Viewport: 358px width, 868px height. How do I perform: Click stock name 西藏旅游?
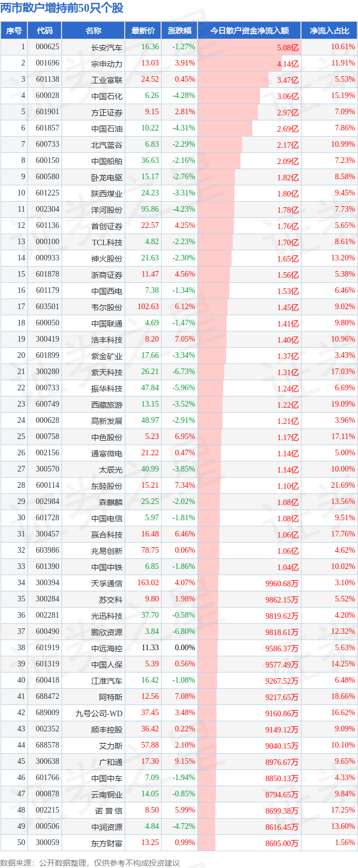pos(107,405)
